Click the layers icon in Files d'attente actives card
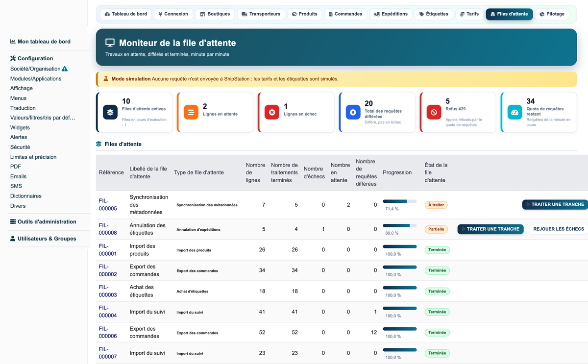This screenshot has width=588, height=364. pos(110,112)
